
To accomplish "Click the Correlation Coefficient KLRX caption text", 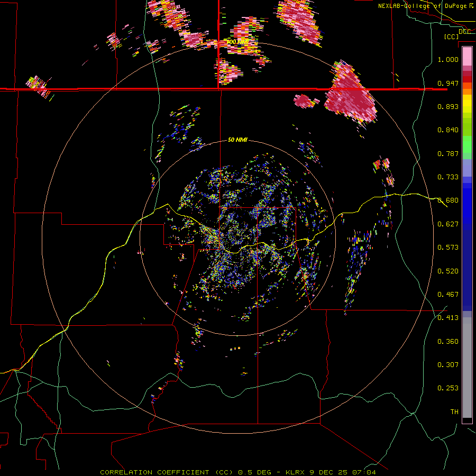I will [238, 472].
